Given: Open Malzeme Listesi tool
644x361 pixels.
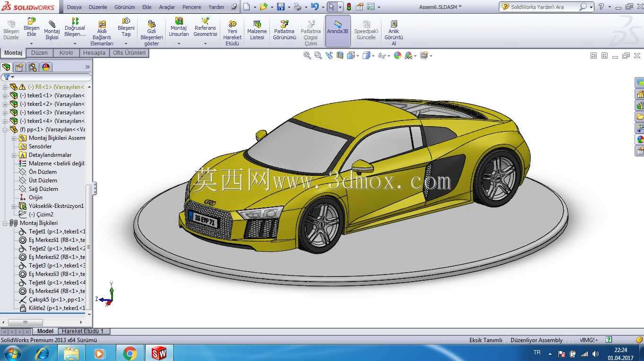Looking at the screenshot, I should click(257, 30).
